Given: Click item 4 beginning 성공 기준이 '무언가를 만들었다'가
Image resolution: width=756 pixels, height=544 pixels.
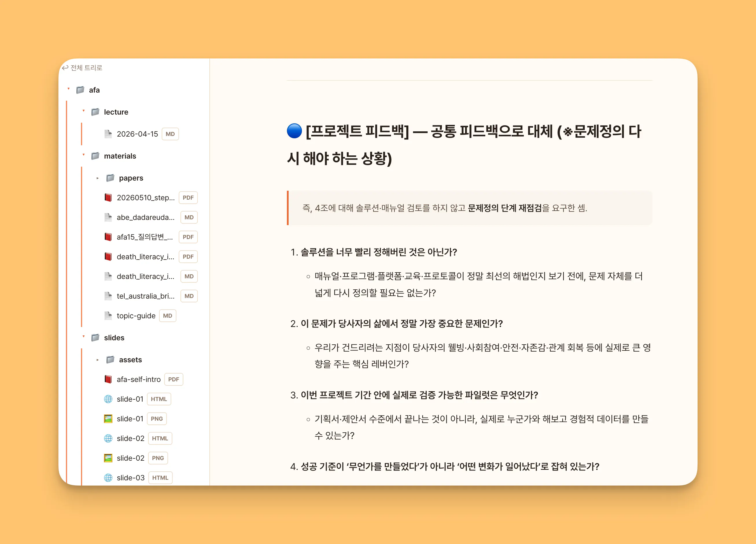Looking at the screenshot, I should coord(450,467).
